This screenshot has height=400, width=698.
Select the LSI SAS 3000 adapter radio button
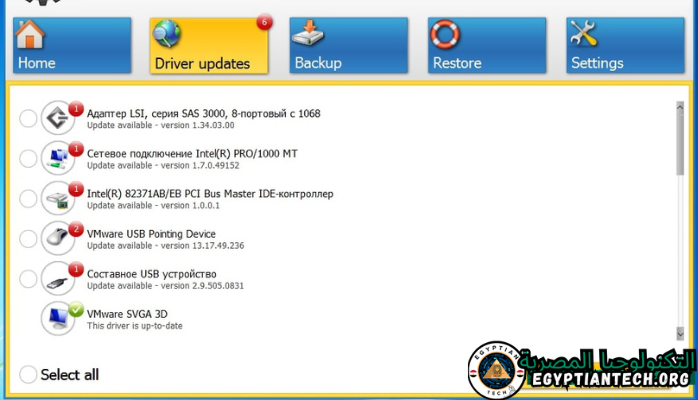28,118
